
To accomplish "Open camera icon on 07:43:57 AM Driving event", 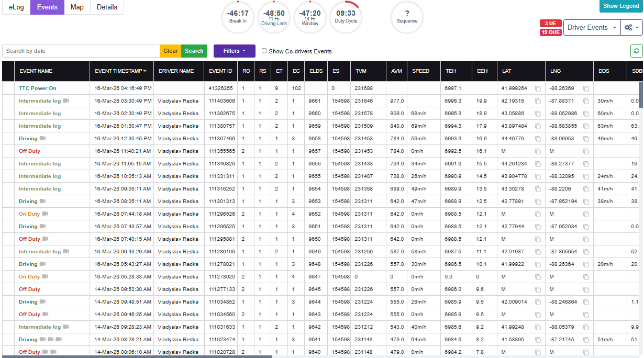I will pos(43,226).
